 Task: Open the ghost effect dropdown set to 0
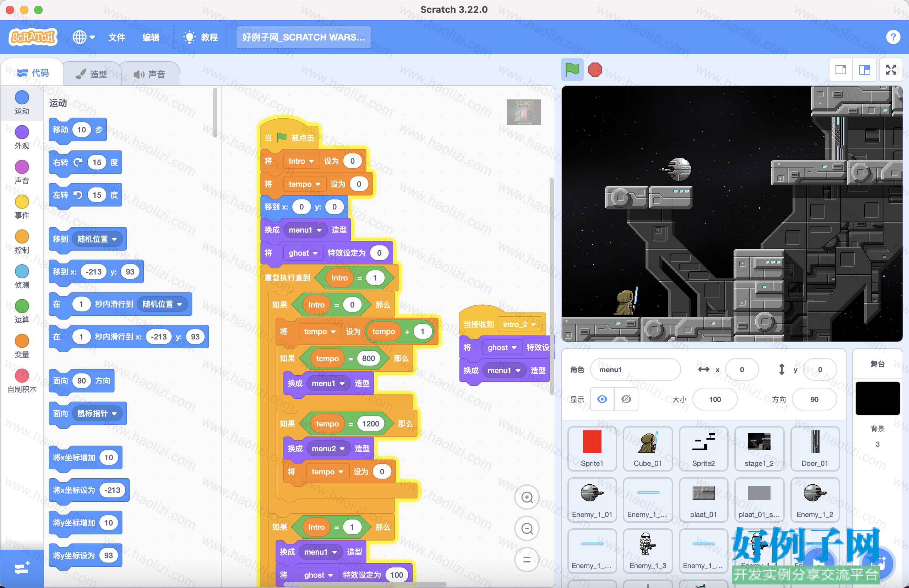(303, 253)
